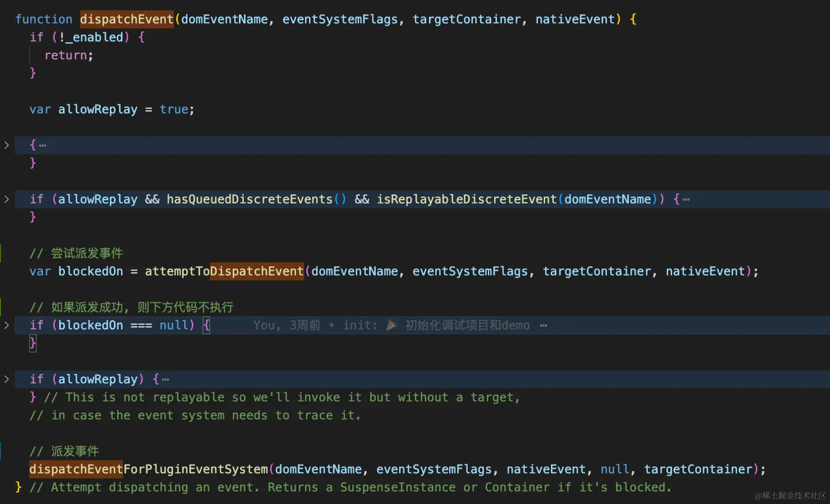Click targetContainer parameter in function signature
The height and width of the screenshot is (504, 830).
[x=467, y=19]
